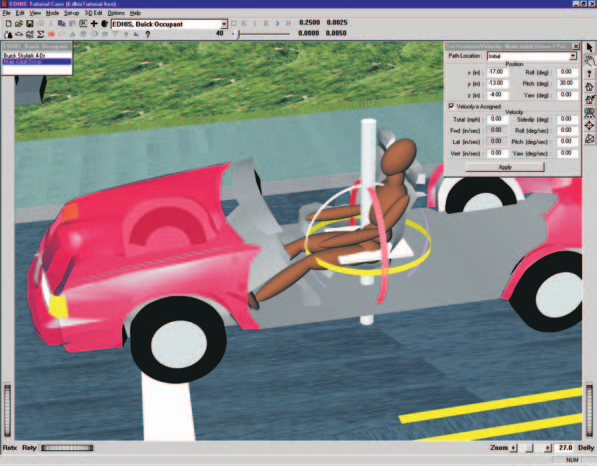Viewport: 597px width, 466px height.
Task: Click the Apply button
Action: pyautogui.click(x=505, y=167)
